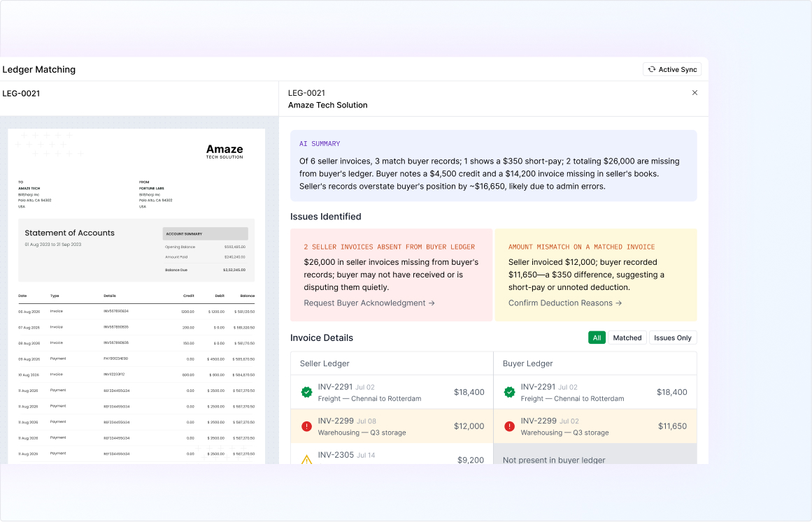Click the Details column header in statement
The width and height of the screenshot is (812, 522).
point(110,296)
